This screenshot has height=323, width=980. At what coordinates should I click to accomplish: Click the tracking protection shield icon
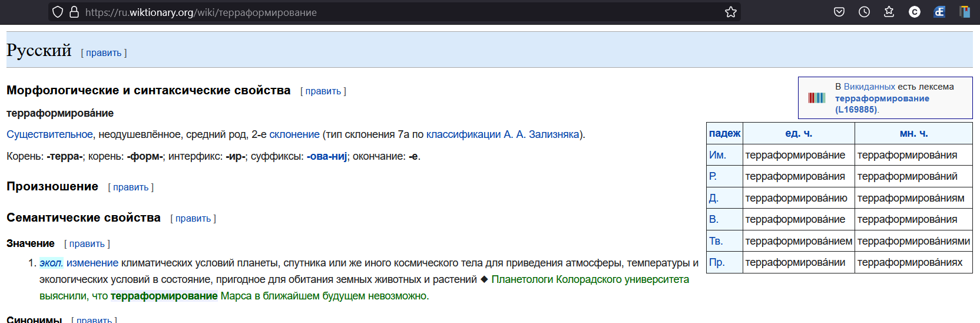click(x=58, y=12)
